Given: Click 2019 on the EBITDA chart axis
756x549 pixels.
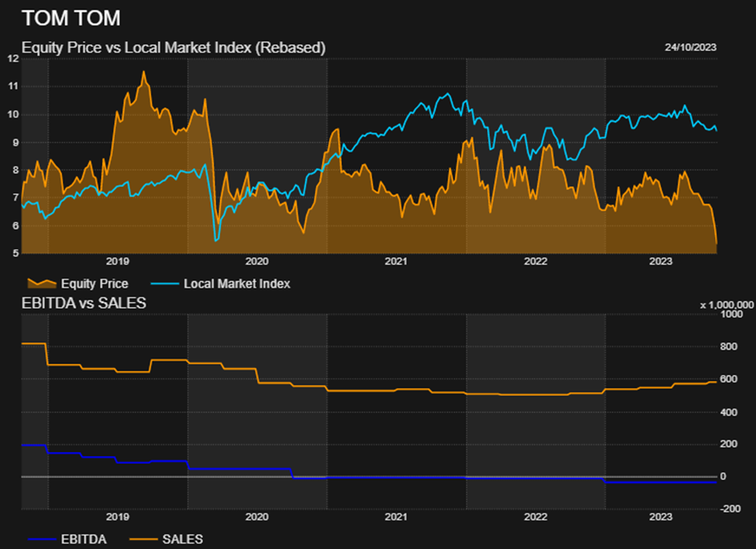Looking at the screenshot, I should point(118,516).
